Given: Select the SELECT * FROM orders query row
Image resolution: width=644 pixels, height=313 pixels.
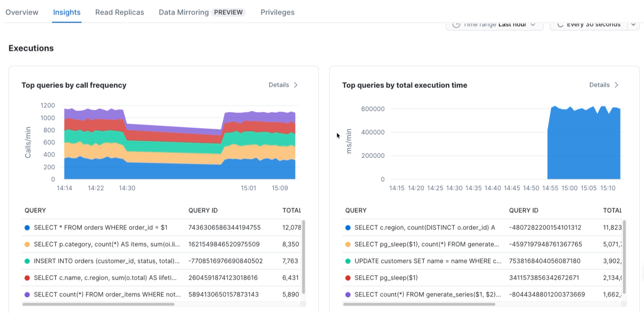Looking at the screenshot, I should click(x=161, y=228).
